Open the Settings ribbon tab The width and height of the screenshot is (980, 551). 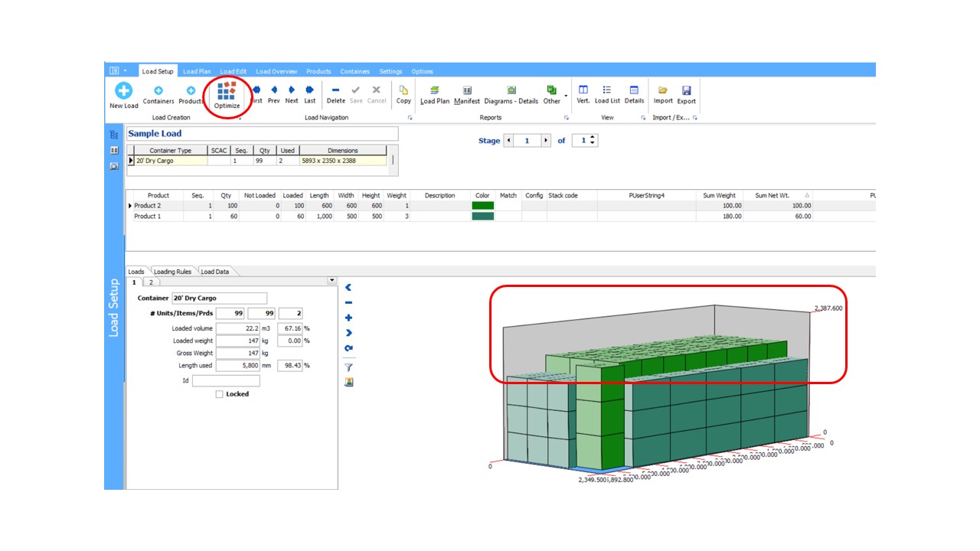point(390,71)
